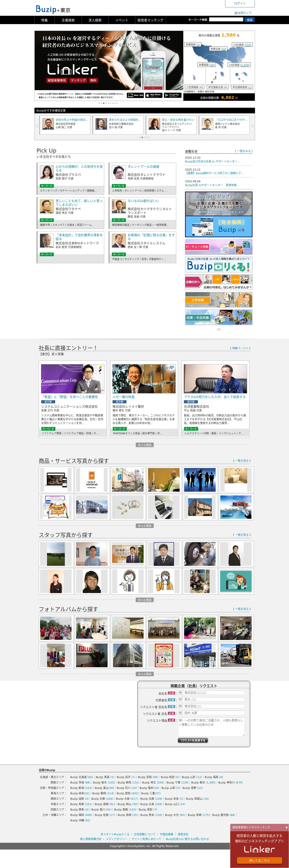289x868 pixels.
Task: Focus the キーワード検索 input field
Action: pos(226,20)
